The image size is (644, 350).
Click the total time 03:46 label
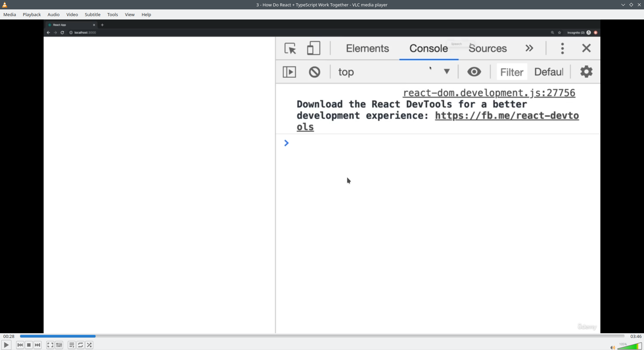[x=636, y=336]
